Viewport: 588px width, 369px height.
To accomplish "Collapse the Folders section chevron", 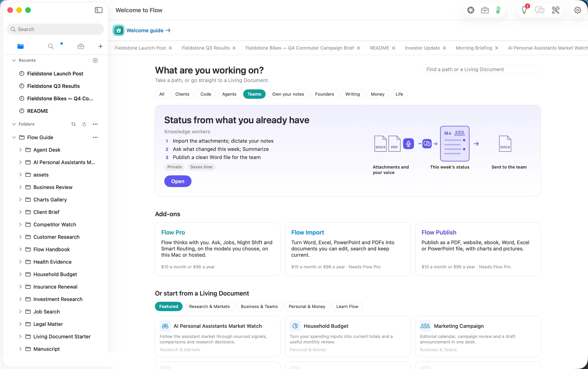I will [x=14, y=124].
